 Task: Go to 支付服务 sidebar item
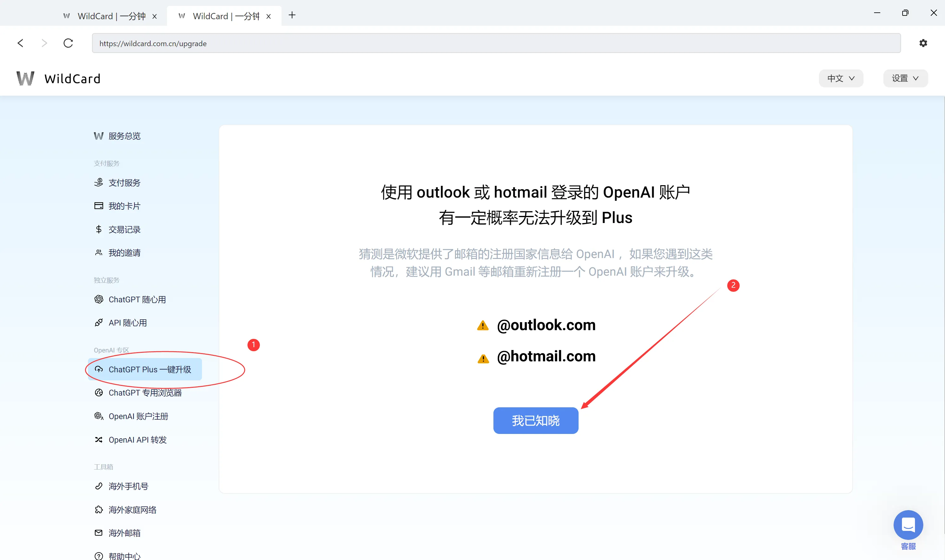click(124, 183)
